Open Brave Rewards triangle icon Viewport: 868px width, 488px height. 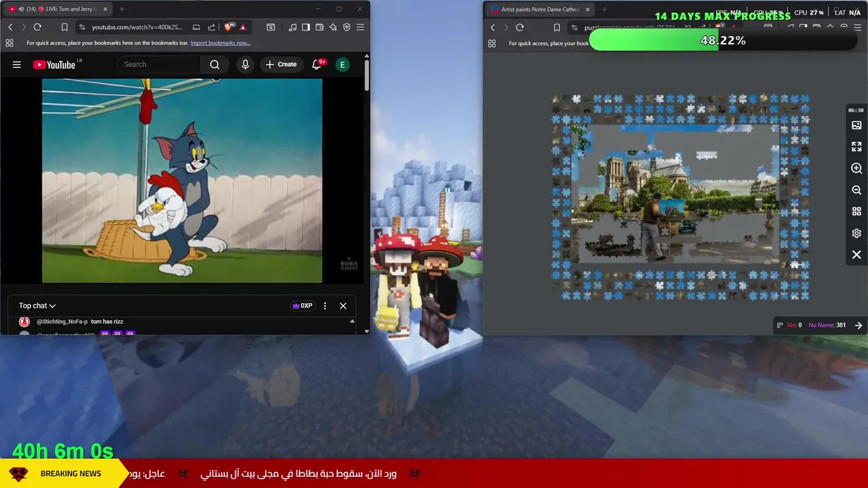243,27
